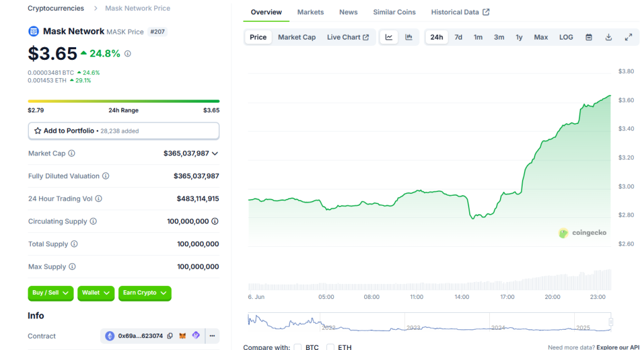
Task: Expand the Market Cap value chevron
Action: (x=215, y=154)
